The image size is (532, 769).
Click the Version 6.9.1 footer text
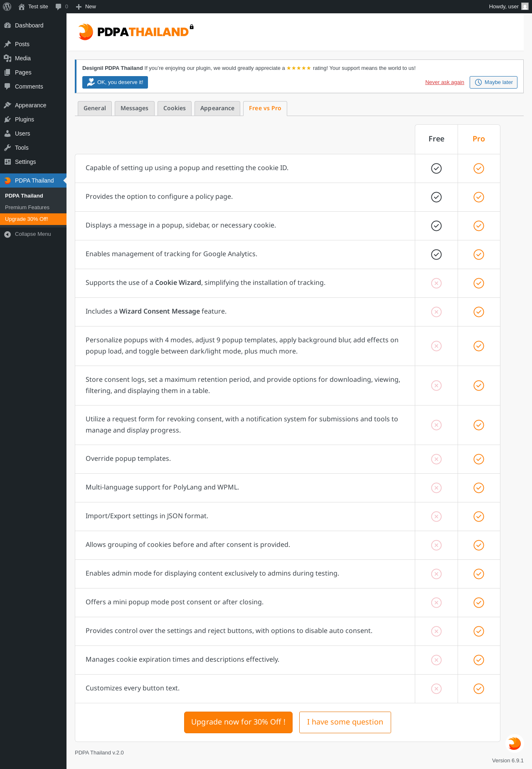point(508,761)
